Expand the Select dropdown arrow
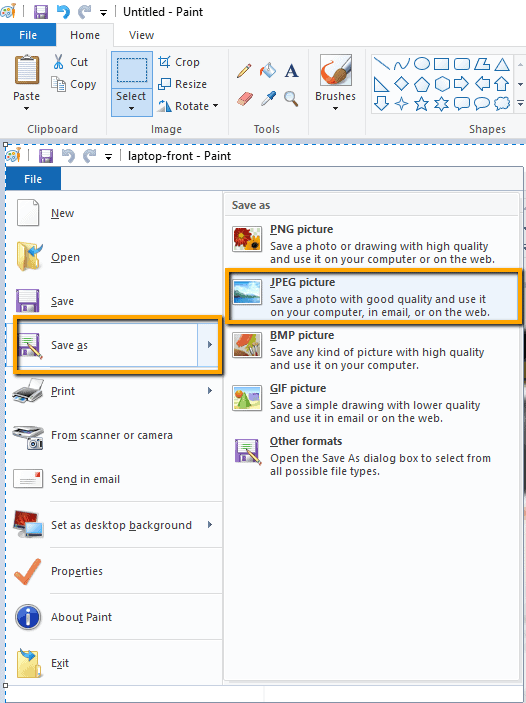Viewport: 526px width, 703px height. tap(131, 108)
